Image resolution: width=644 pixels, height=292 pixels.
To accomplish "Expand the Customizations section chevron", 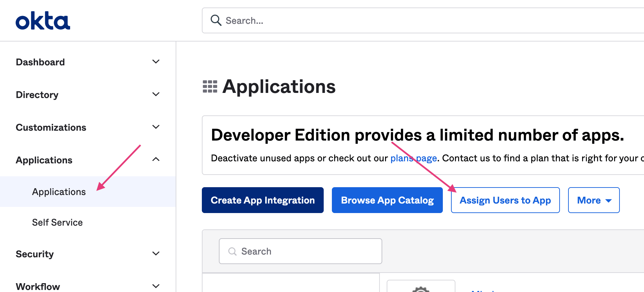I will point(156,127).
